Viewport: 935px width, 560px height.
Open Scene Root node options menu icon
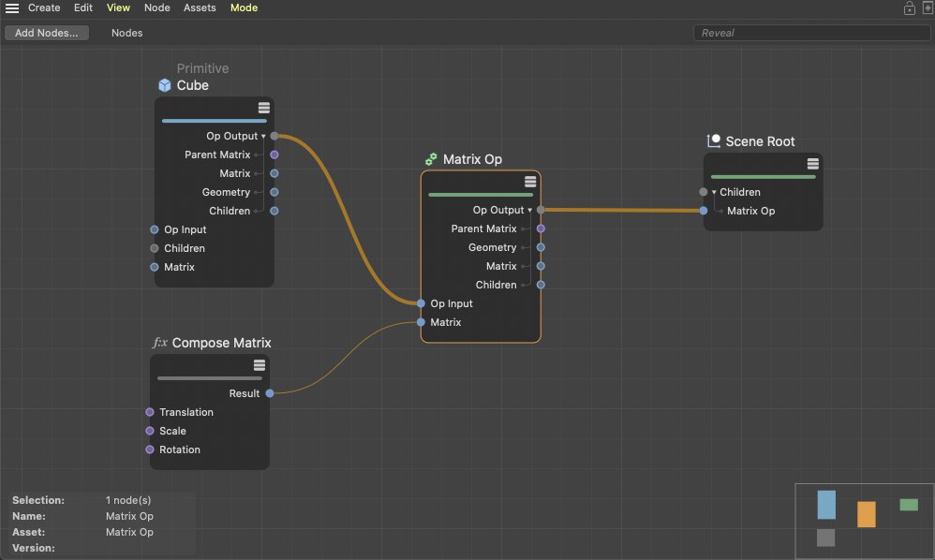812,164
